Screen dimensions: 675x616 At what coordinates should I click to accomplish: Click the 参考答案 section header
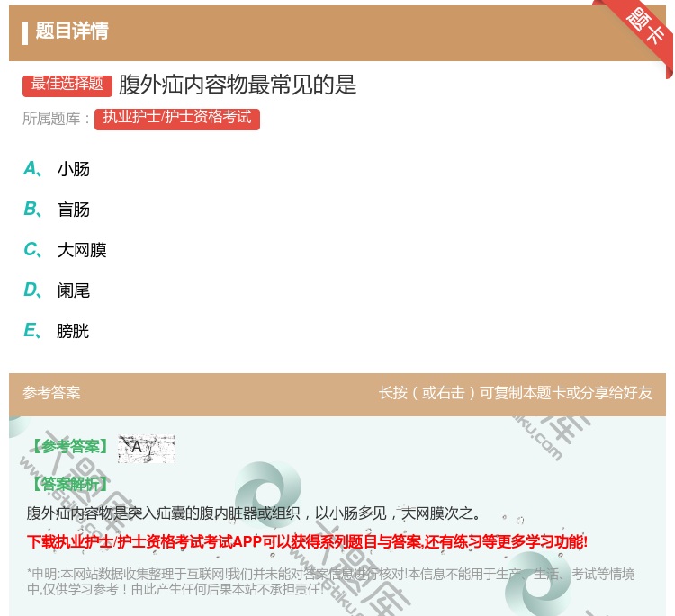coord(51,393)
